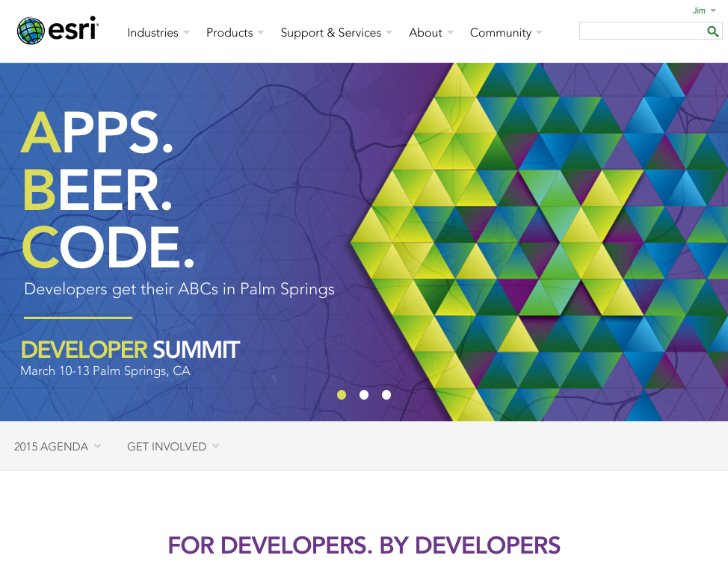This screenshot has height=564, width=728.
Task: Select the first yellow carousel dot
Action: (x=342, y=394)
